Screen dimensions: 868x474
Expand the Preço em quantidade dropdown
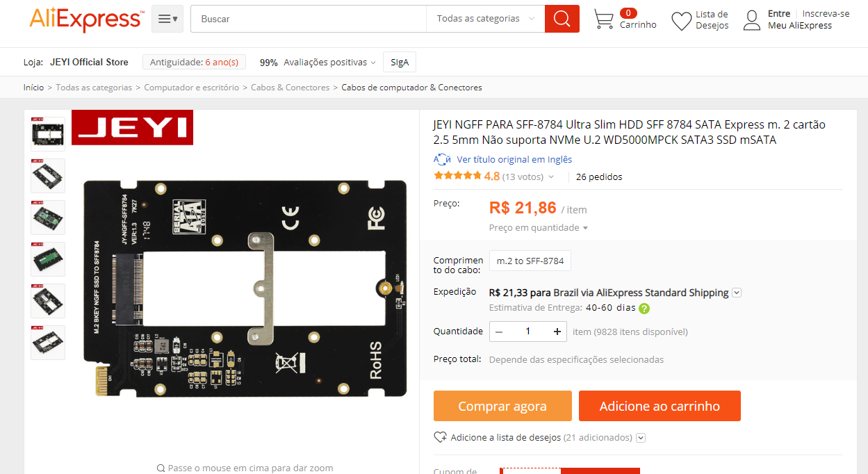pyautogui.click(x=539, y=227)
